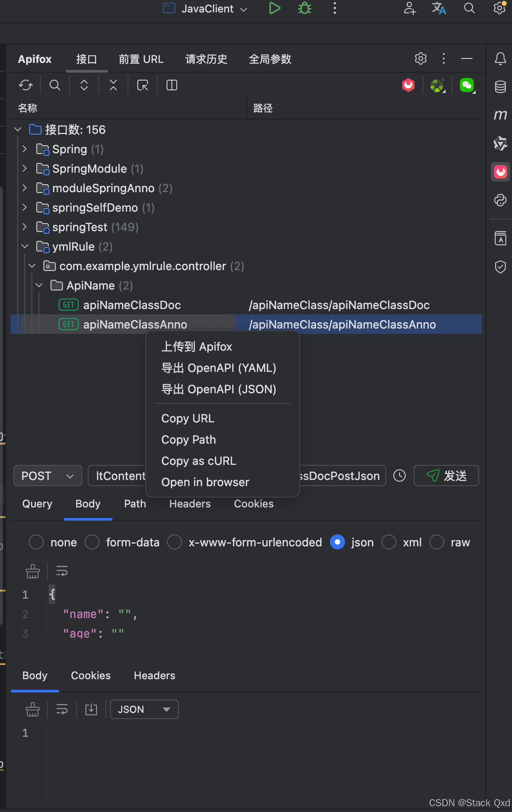Choose 导出 OpenAPI (YAML) menu item
The width and height of the screenshot is (512, 812).
(223, 367)
